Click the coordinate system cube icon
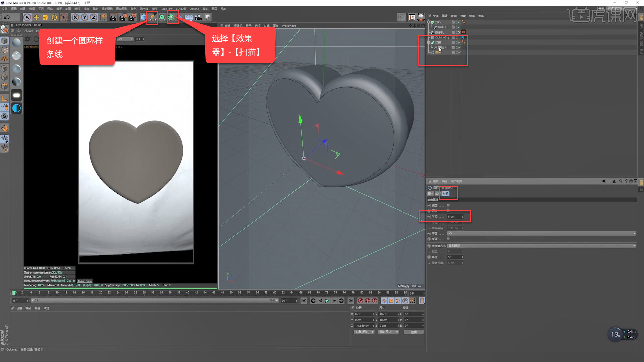The width and height of the screenshot is (644, 362). pyautogui.click(x=103, y=17)
